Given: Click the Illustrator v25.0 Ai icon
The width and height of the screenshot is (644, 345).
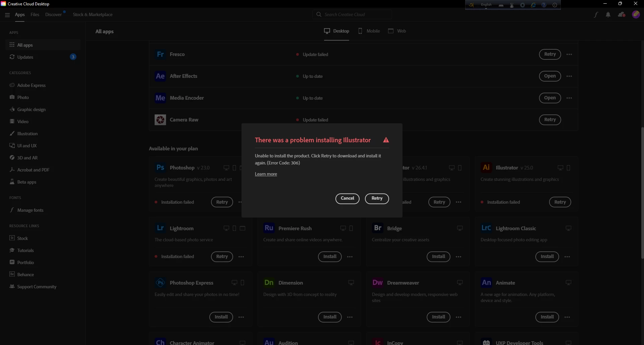Looking at the screenshot, I should 486,167.
